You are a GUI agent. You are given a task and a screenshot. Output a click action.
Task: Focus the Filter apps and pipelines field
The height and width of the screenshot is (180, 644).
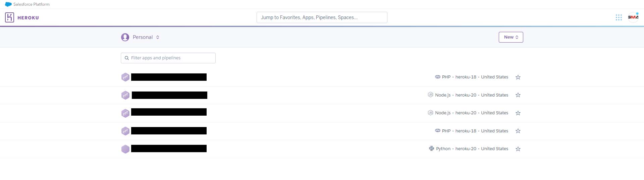click(168, 58)
